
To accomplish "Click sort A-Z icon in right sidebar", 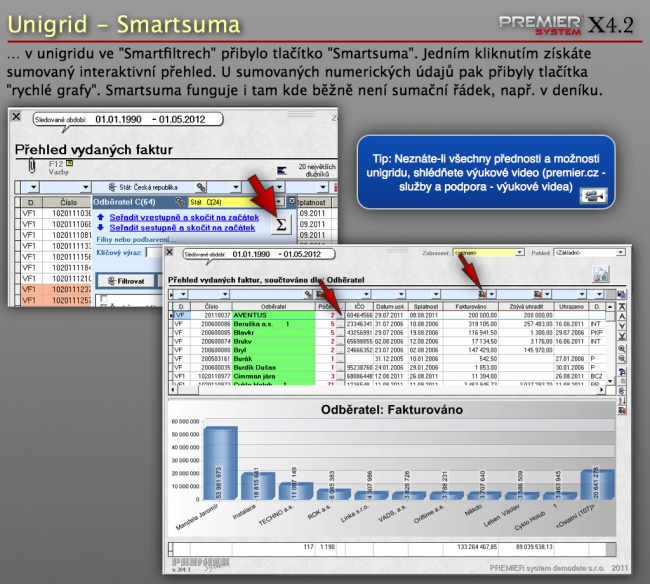I will [622, 401].
